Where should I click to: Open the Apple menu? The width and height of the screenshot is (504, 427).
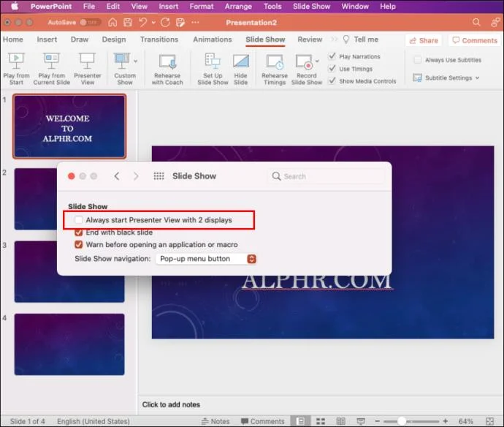click(x=15, y=6)
